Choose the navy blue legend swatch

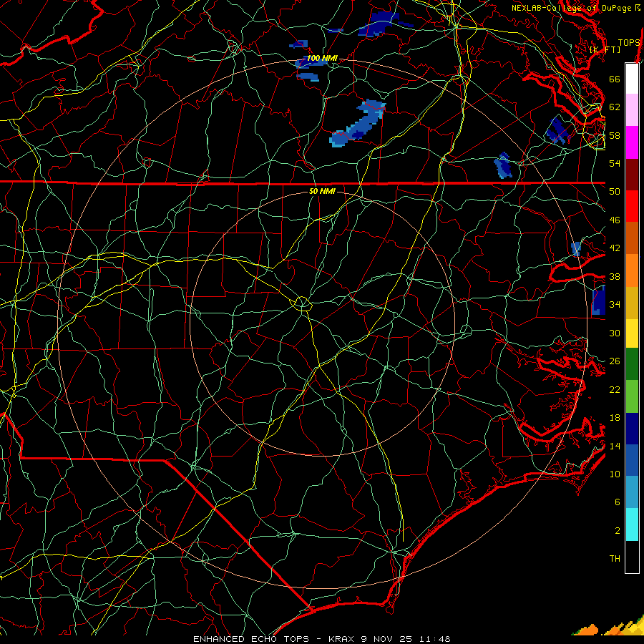coord(632,429)
